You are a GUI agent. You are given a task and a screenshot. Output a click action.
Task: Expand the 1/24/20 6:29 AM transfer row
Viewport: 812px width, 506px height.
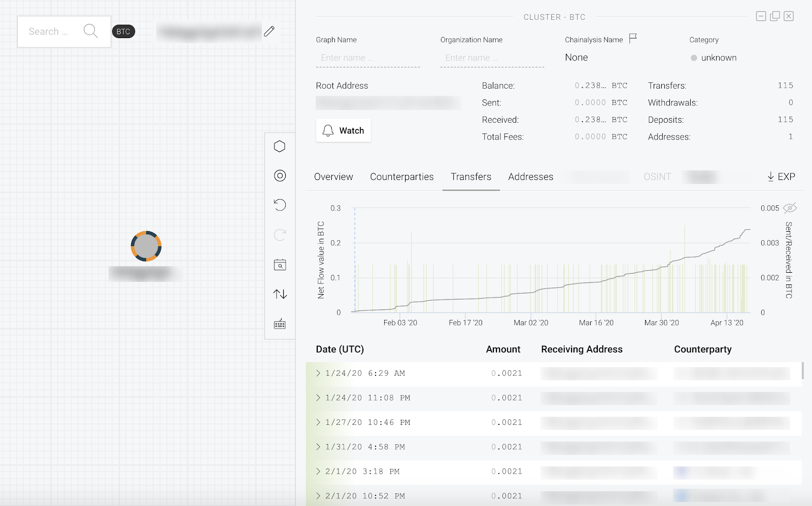[x=318, y=373]
